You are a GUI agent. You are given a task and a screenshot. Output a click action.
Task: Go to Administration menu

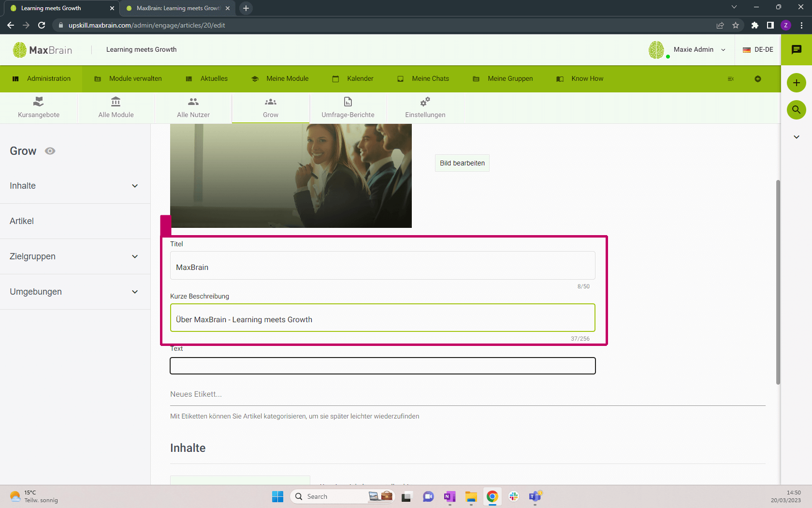(42, 79)
